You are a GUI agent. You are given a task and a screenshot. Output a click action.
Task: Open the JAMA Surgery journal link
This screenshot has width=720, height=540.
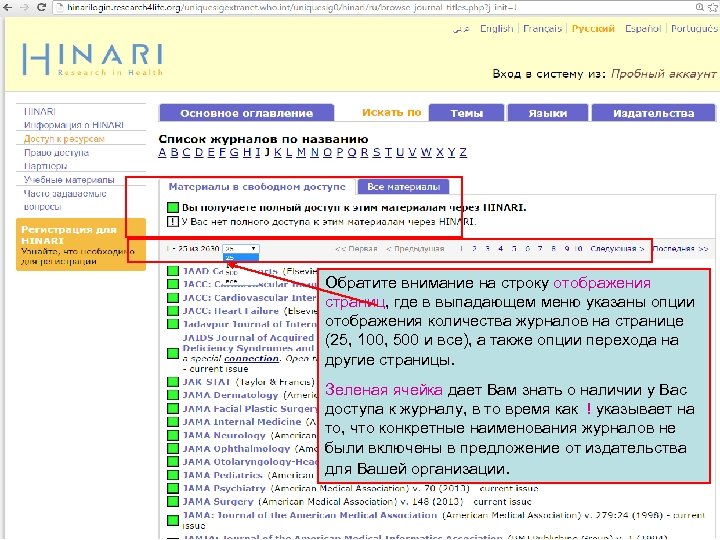[218, 501]
